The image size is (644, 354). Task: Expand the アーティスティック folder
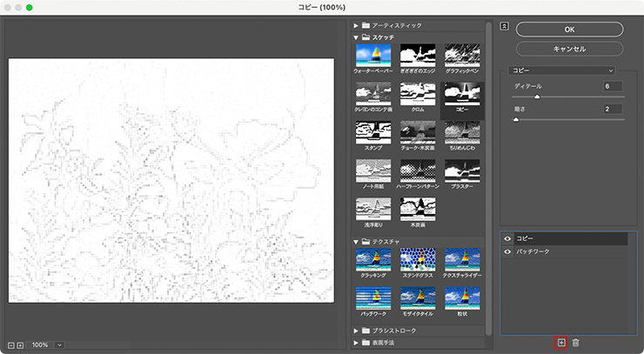pyautogui.click(x=356, y=26)
